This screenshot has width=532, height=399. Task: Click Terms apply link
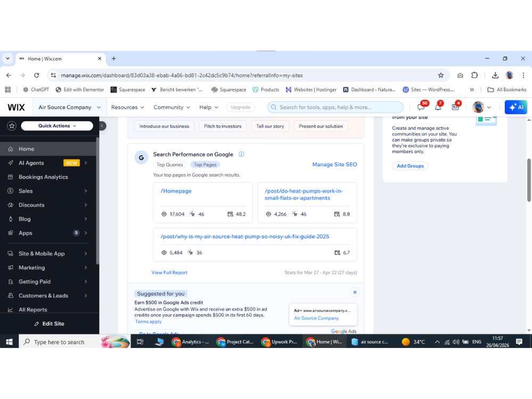pyautogui.click(x=148, y=322)
